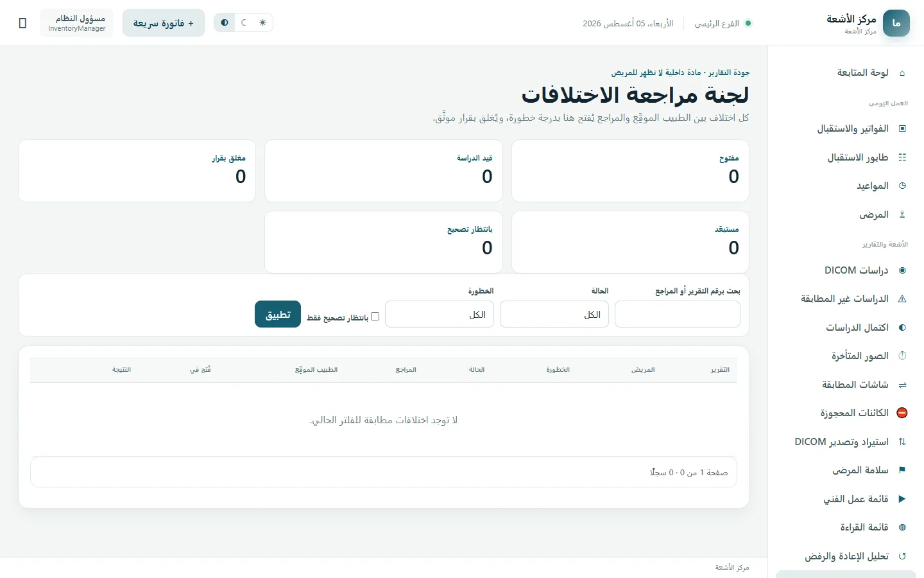924x578 pixels.
Task: Click الطبيب الموقّع column header
Action: 316,370
